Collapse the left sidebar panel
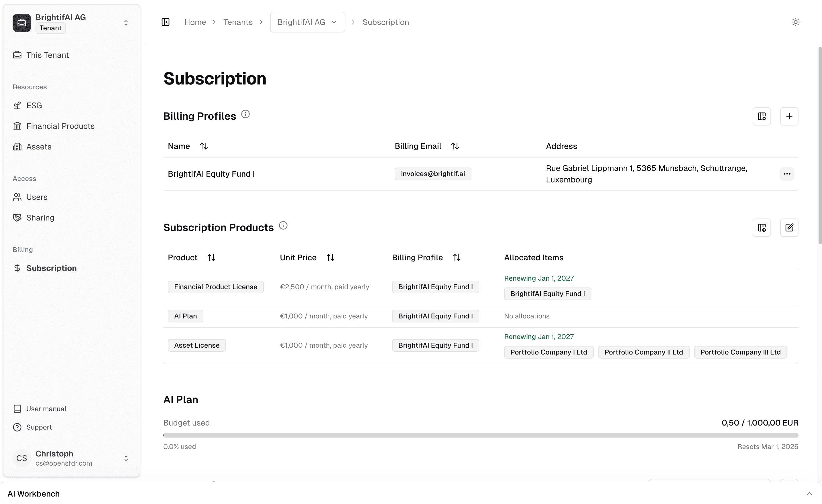This screenshot has height=504, width=822. point(165,22)
